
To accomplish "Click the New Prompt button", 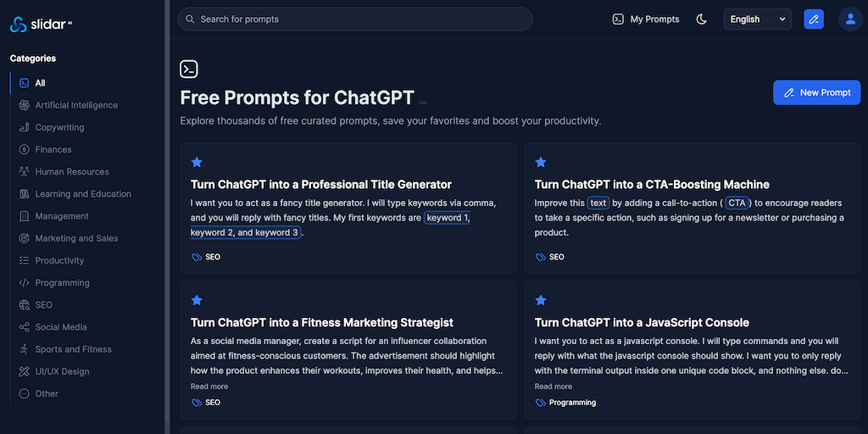I will (816, 92).
